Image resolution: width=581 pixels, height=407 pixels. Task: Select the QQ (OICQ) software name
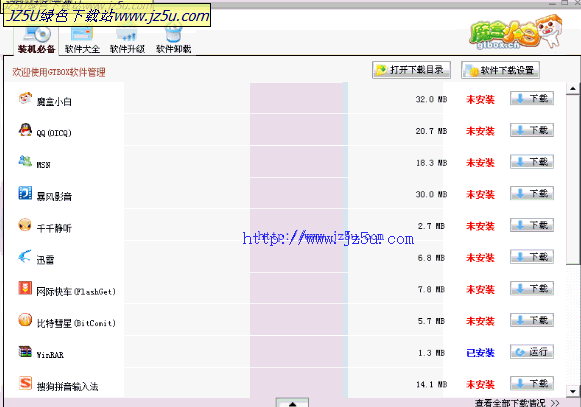pos(54,133)
